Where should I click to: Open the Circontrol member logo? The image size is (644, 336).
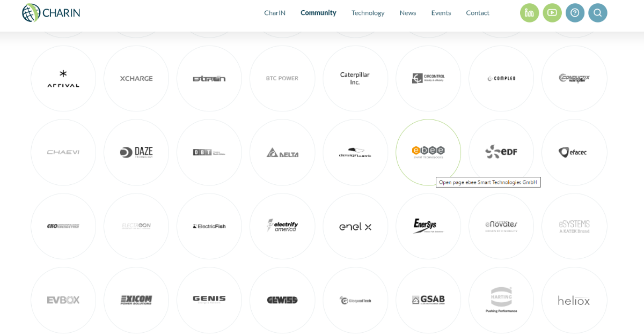click(x=428, y=78)
